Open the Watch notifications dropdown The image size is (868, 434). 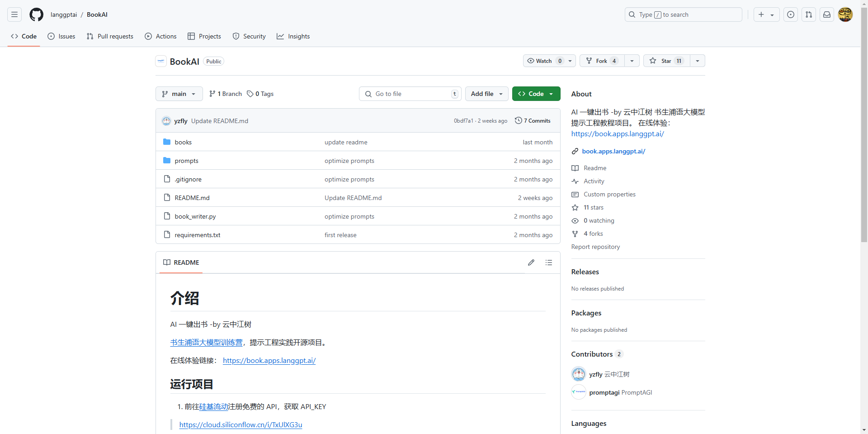click(549, 61)
